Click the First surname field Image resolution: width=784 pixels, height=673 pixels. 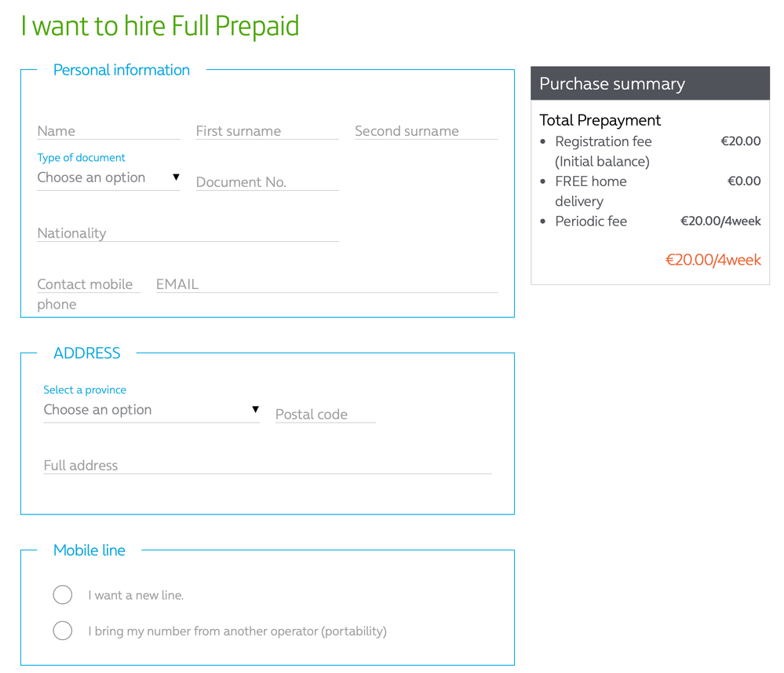click(x=267, y=131)
